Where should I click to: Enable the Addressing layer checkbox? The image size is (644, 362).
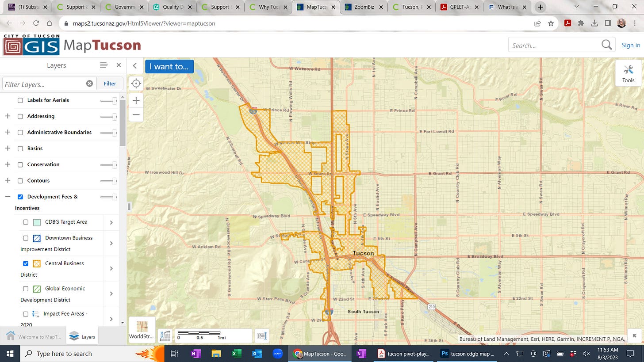[20, 116]
